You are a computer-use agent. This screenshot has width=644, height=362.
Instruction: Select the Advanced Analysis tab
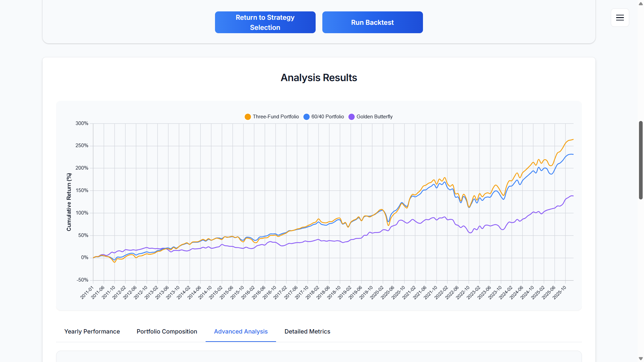pyautogui.click(x=241, y=331)
